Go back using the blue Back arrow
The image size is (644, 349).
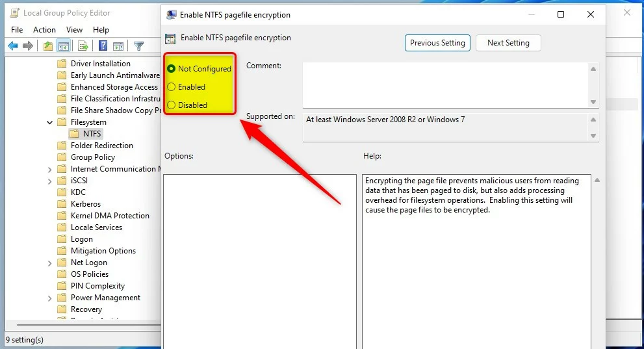(13, 46)
